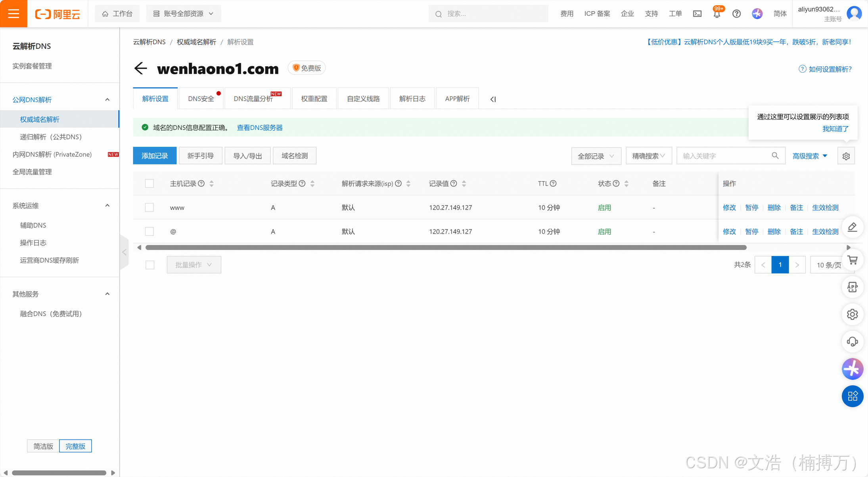Screen dimensions: 868x477
Task: Click the back arrow beside wenhaono1.com
Action: click(x=140, y=68)
